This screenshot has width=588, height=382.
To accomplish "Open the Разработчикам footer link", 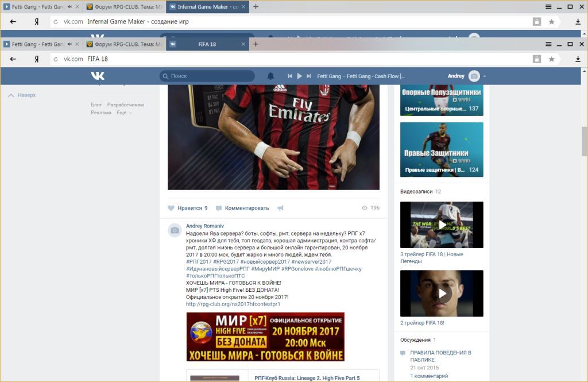I will [x=125, y=105].
